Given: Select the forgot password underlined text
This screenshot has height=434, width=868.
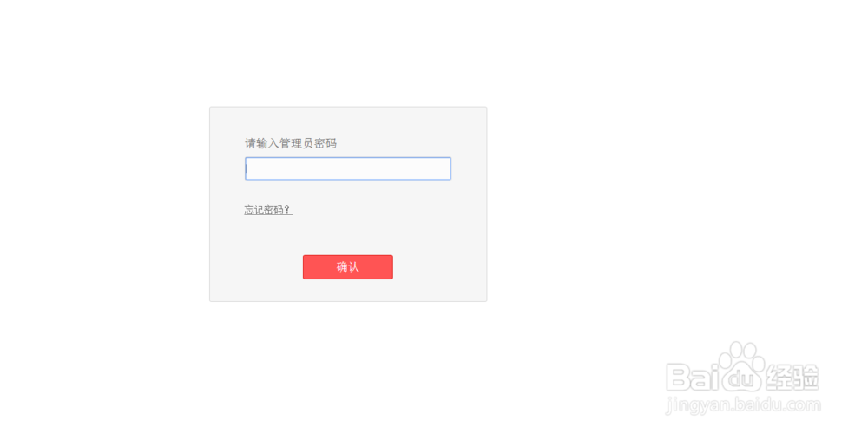Looking at the screenshot, I should 268,210.
